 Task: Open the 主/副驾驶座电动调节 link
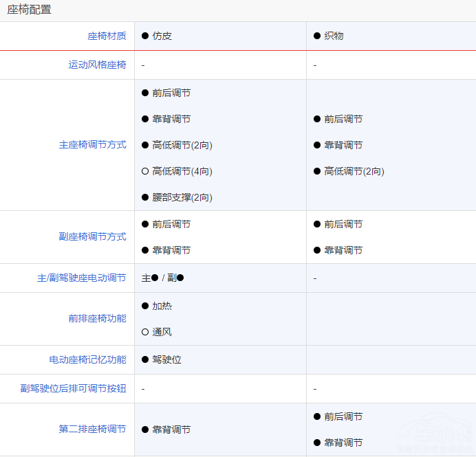coord(81,278)
